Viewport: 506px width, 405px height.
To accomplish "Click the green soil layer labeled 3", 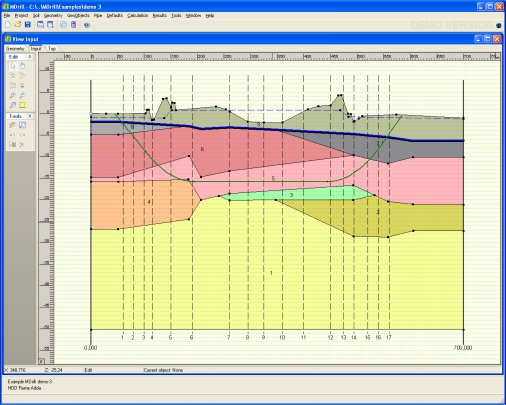I will click(x=291, y=195).
